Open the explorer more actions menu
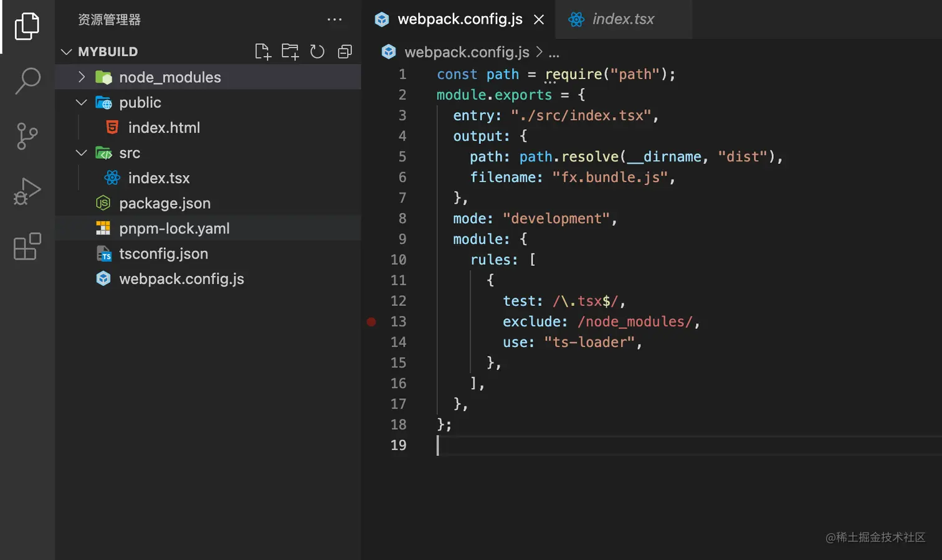942x560 pixels. [335, 19]
